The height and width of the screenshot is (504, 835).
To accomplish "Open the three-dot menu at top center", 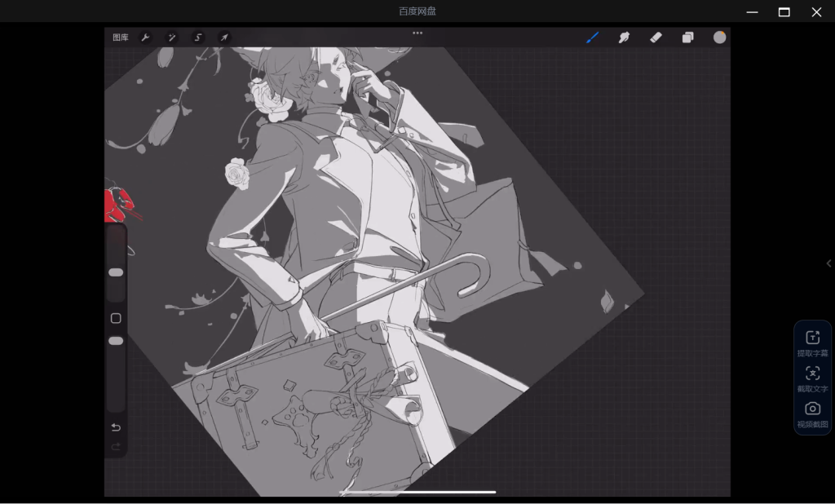I will coord(417,33).
